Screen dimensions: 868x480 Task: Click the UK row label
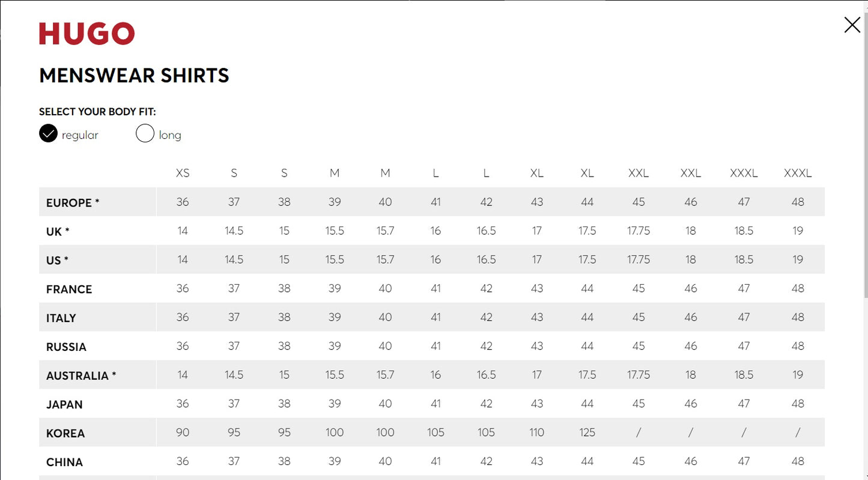(58, 232)
